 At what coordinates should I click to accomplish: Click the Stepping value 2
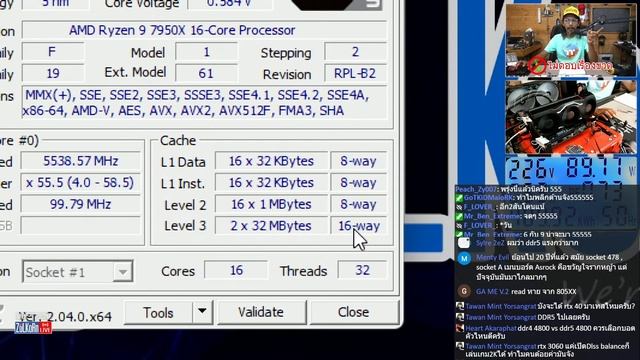pyautogui.click(x=355, y=52)
